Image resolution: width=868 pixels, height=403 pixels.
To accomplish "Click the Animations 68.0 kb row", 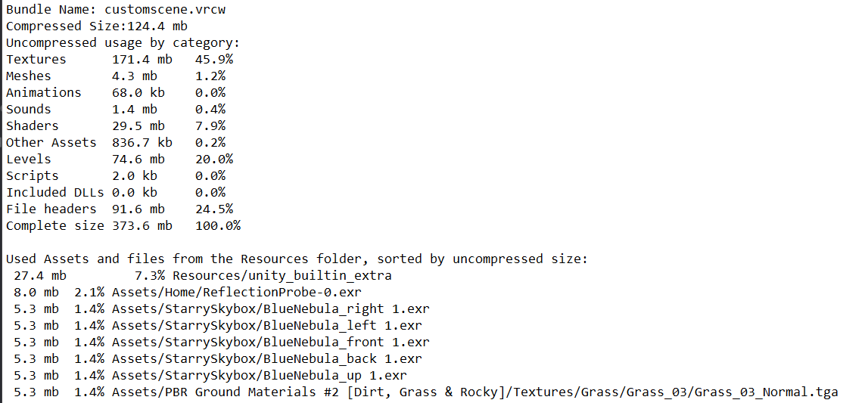I will (116, 92).
